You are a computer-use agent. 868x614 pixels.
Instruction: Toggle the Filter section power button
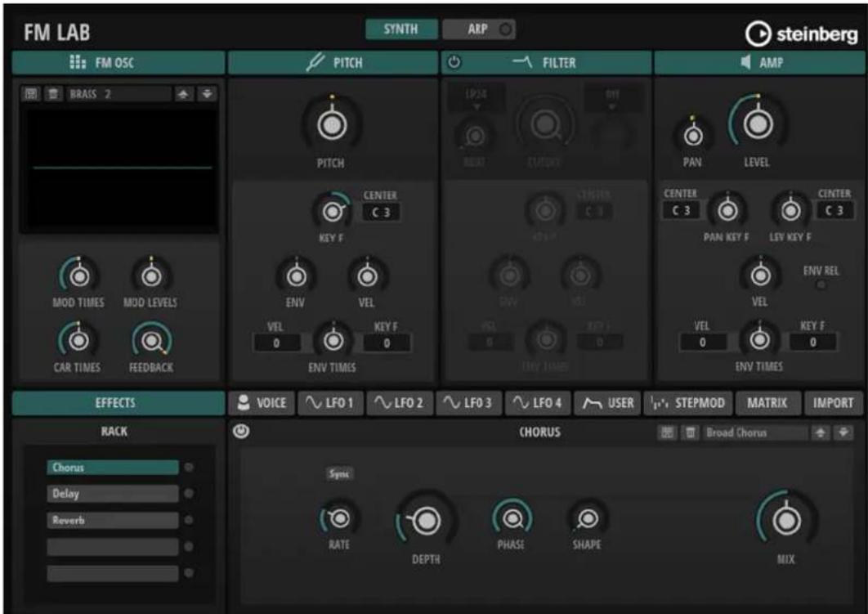[454, 62]
